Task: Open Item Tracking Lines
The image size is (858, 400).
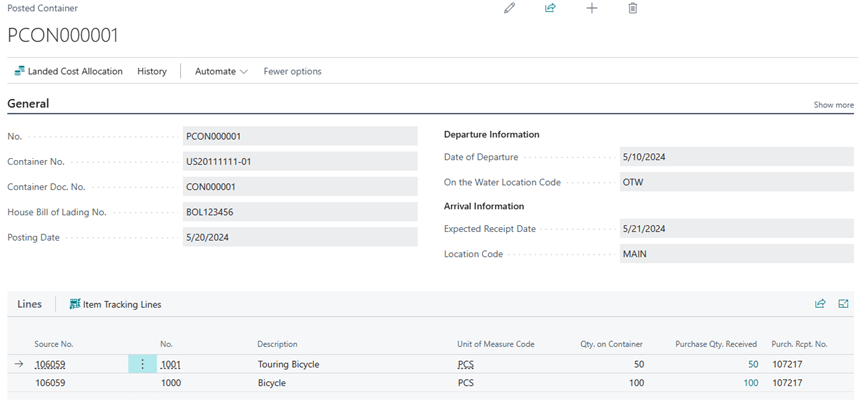Action: (116, 304)
